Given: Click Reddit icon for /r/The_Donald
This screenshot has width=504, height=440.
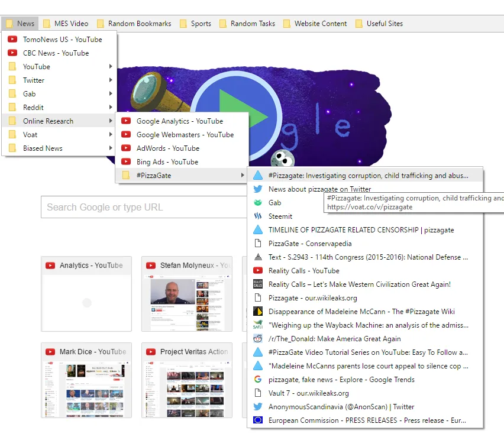Looking at the screenshot, I should click(258, 338).
